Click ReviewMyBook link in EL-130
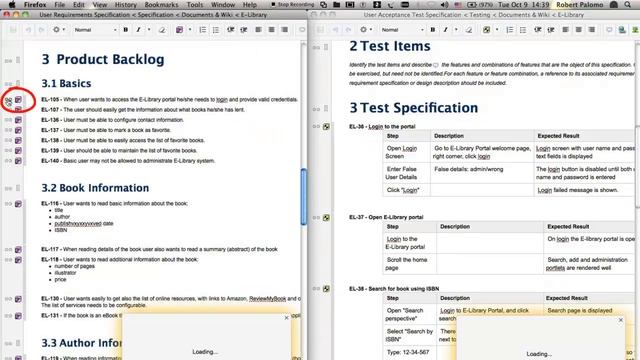 click(x=267, y=299)
